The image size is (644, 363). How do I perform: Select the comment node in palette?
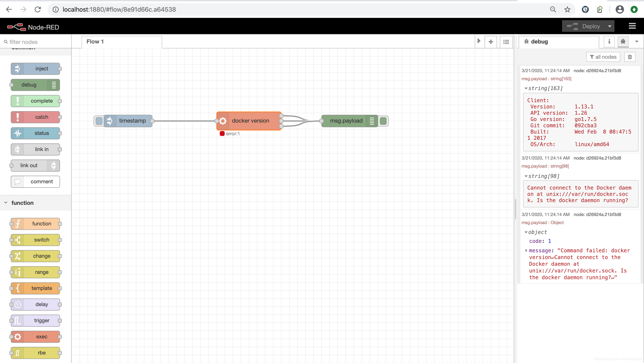[x=36, y=182]
